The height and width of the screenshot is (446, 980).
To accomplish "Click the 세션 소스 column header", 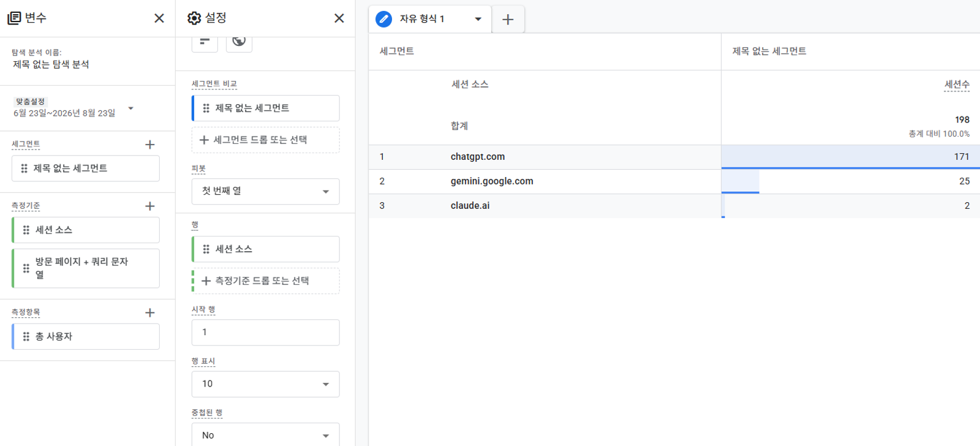I will (470, 85).
